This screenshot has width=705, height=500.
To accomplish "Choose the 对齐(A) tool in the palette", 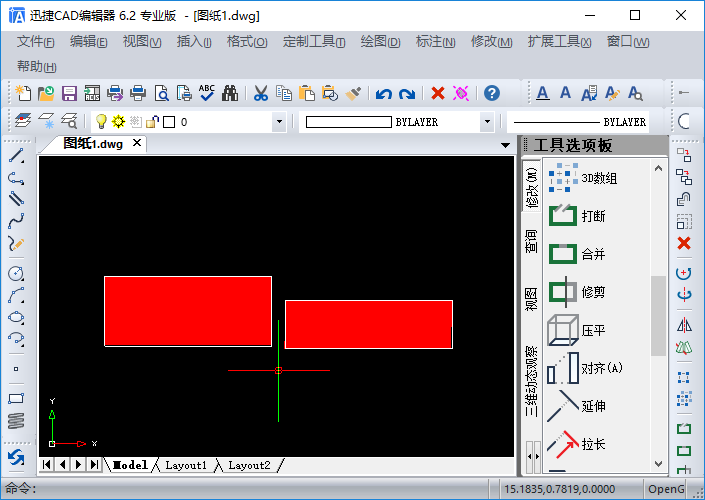I will 585,368.
